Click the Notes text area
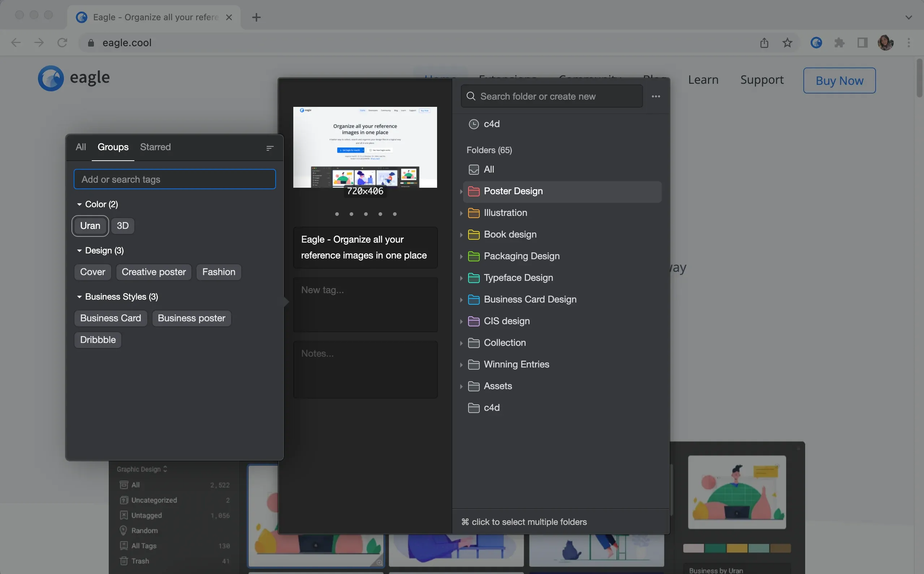 coord(365,370)
